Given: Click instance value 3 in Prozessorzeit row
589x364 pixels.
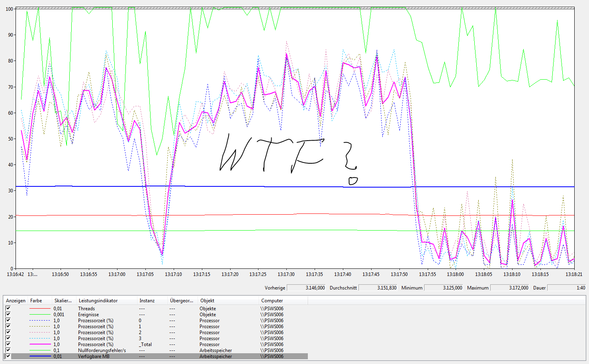Looking at the screenshot, I should coord(140,339).
